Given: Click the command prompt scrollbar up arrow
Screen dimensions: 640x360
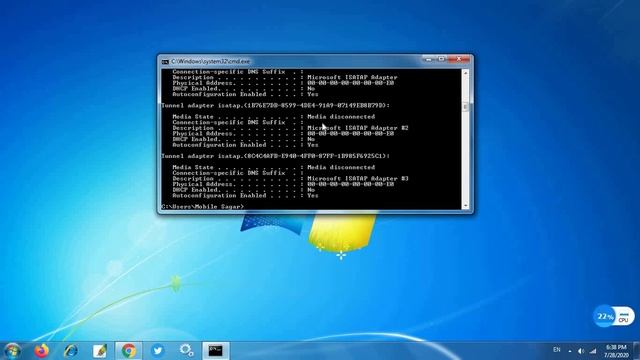Looking at the screenshot, I should pyautogui.click(x=465, y=73).
